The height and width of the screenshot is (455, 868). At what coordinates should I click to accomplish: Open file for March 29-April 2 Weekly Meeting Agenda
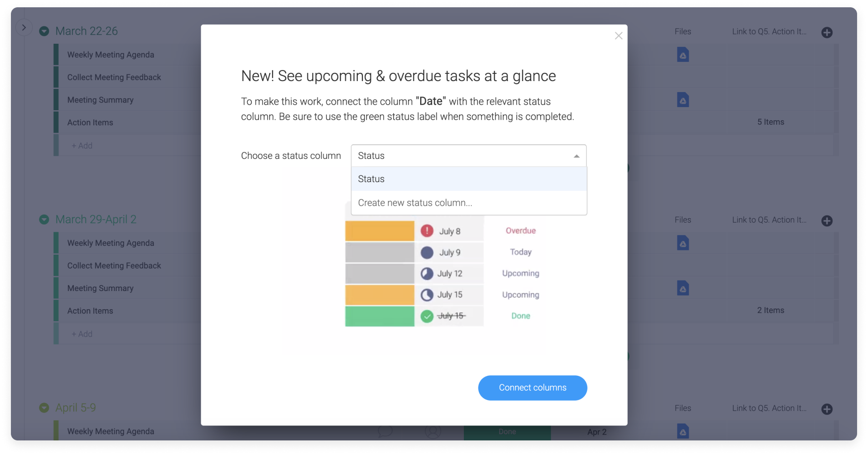pos(683,243)
